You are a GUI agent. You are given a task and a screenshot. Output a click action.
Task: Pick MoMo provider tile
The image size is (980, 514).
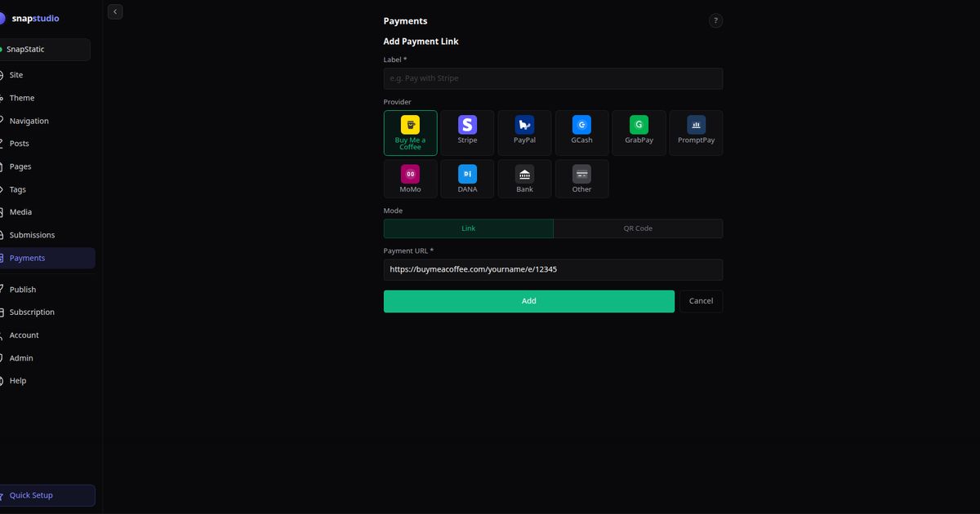pyautogui.click(x=410, y=179)
